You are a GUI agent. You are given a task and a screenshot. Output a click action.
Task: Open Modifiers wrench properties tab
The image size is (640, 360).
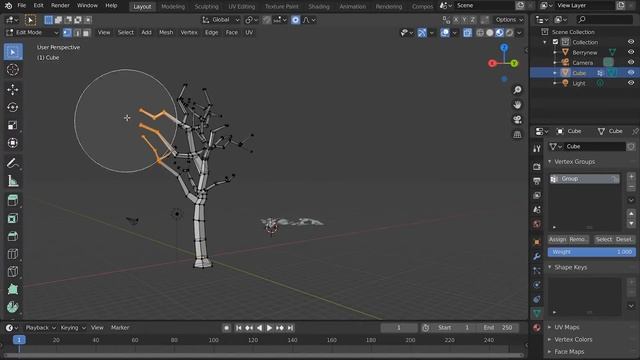tap(537, 256)
